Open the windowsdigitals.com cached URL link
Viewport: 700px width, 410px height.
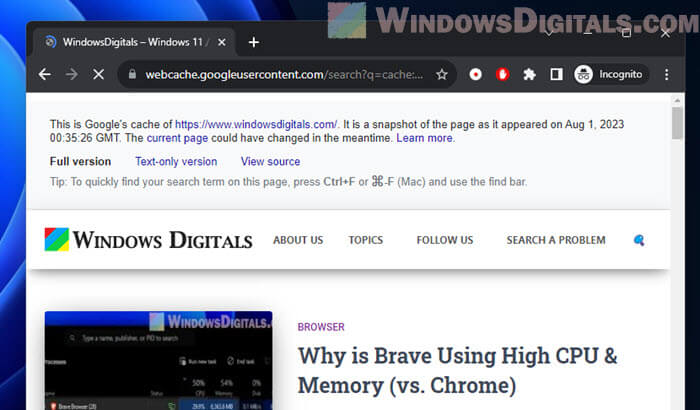pyautogui.click(x=256, y=124)
